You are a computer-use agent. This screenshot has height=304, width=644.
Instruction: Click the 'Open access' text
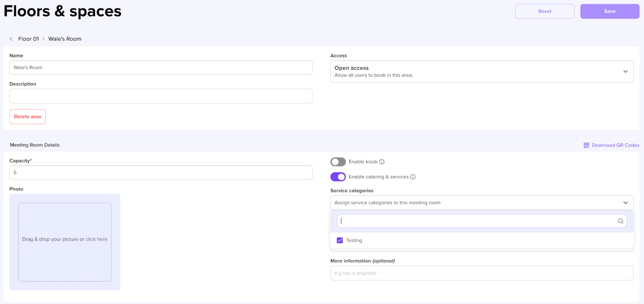(x=351, y=68)
